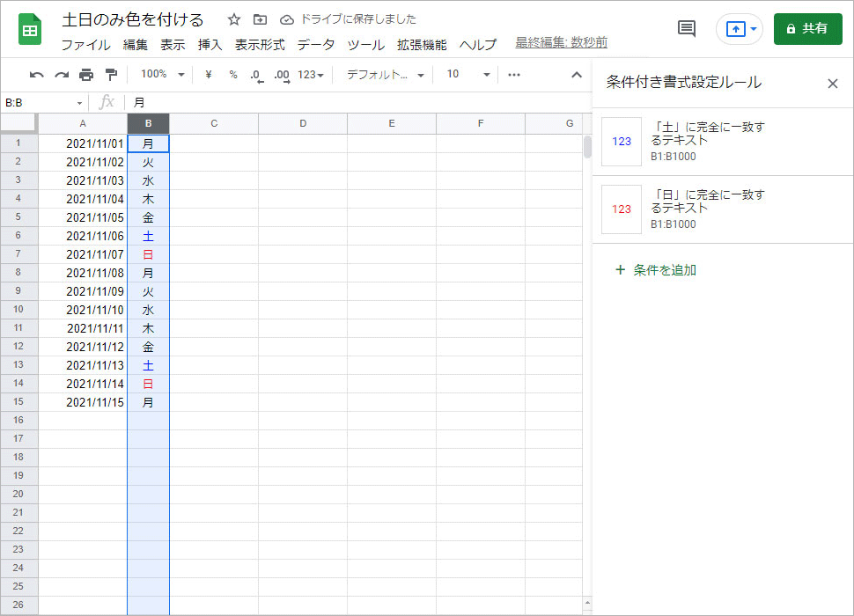This screenshot has height=616, width=854.
Task: Select column E header
Action: [x=392, y=123]
